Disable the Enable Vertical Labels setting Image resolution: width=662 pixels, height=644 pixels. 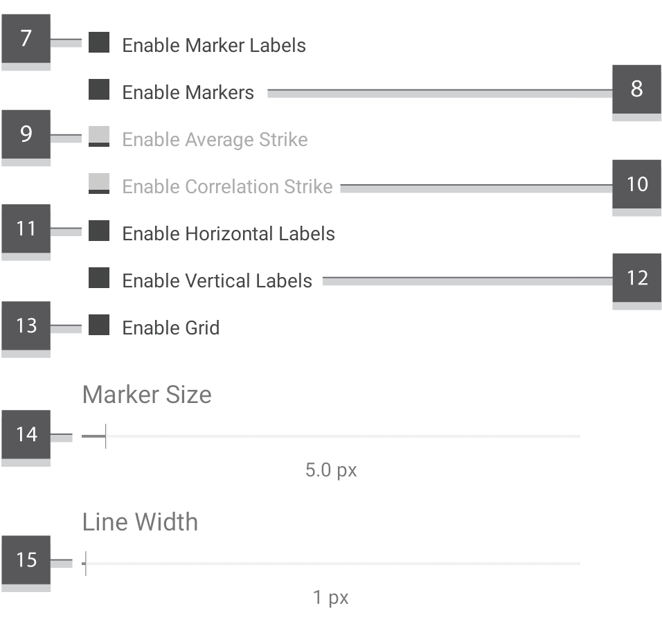coord(98,280)
